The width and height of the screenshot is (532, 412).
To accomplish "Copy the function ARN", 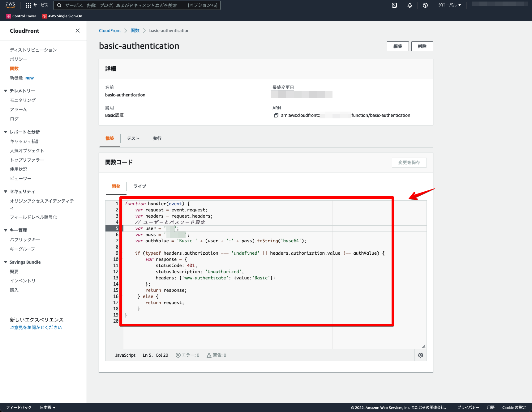I will click(x=276, y=115).
